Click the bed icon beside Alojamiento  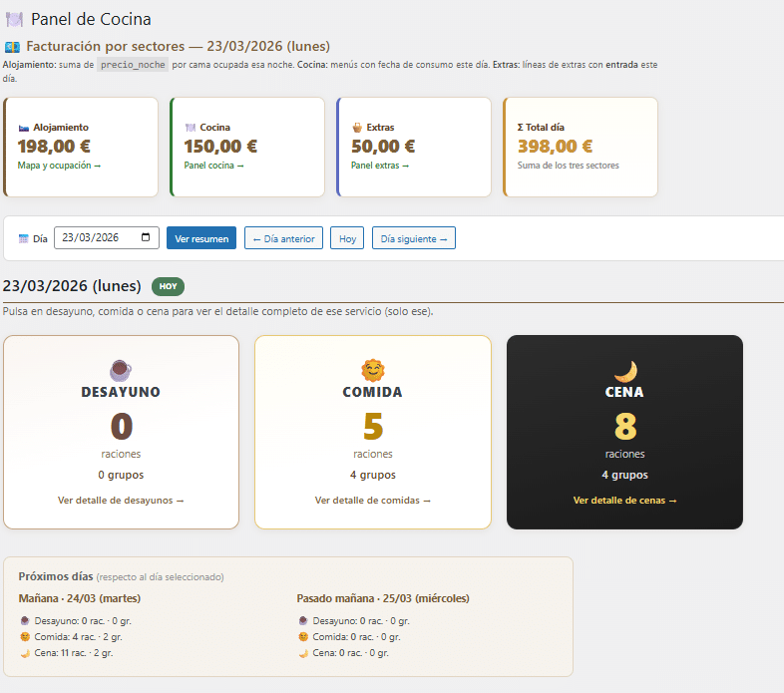24,128
